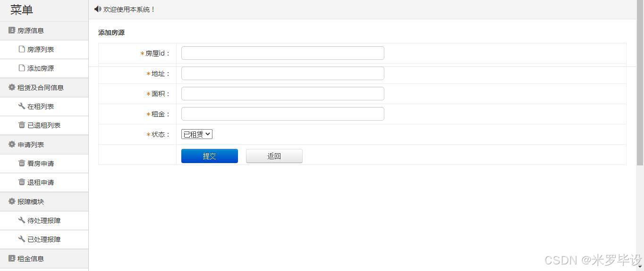Focus the 面积 input field

coord(283,94)
